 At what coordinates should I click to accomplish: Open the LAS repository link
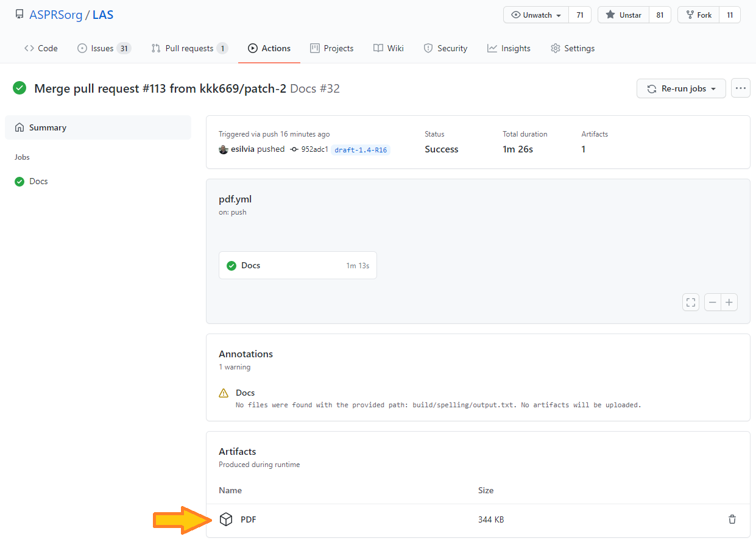(103, 15)
